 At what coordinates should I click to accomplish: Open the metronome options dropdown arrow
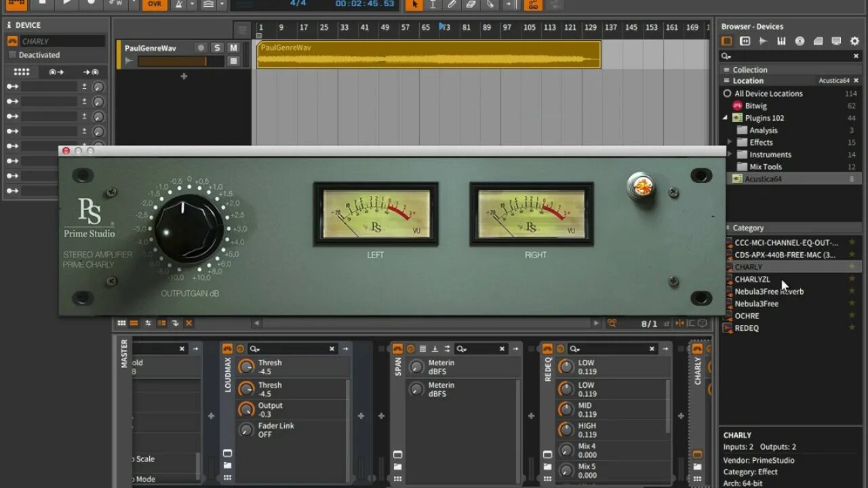point(192,4)
